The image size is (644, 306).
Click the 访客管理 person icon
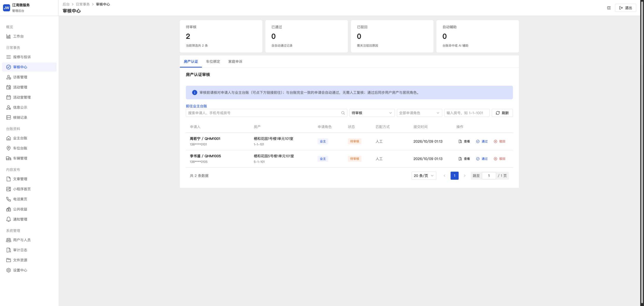click(8, 77)
